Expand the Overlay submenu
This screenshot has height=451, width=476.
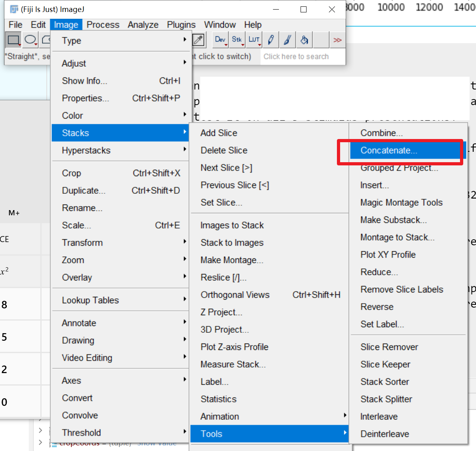[x=121, y=277]
